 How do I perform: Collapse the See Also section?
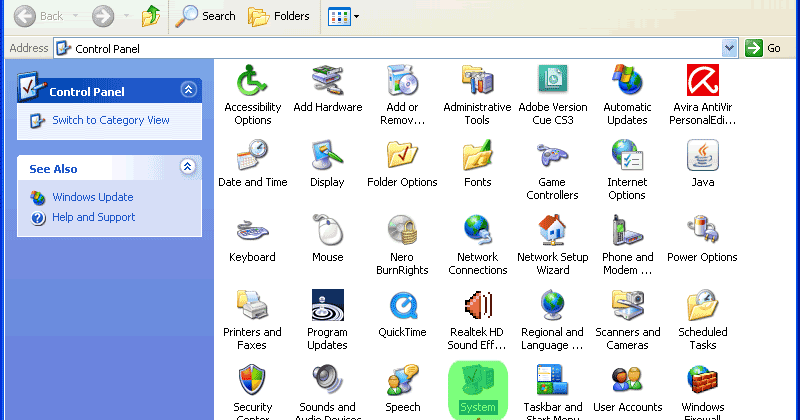click(x=188, y=166)
